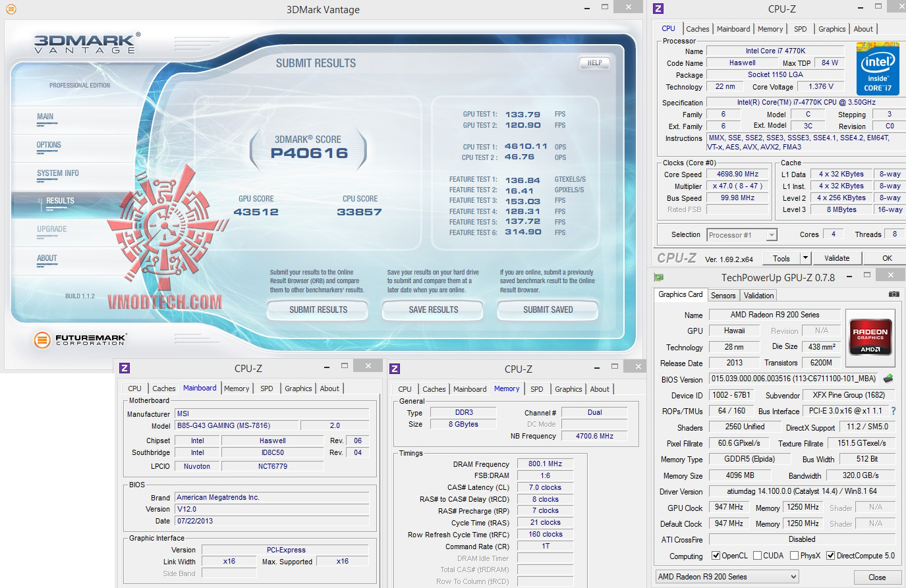Click the Core Speed value '4698.90 MHz'
Viewport: 906px width, 588px height.
coord(737,174)
